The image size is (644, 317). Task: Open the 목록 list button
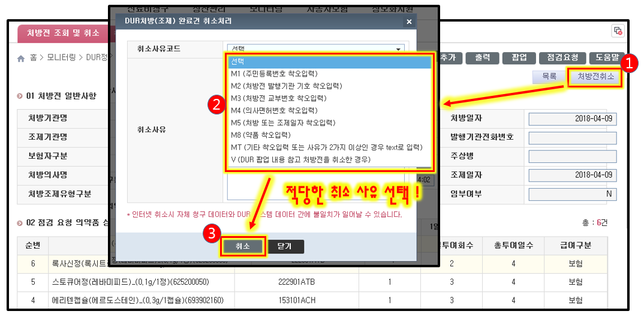548,77
